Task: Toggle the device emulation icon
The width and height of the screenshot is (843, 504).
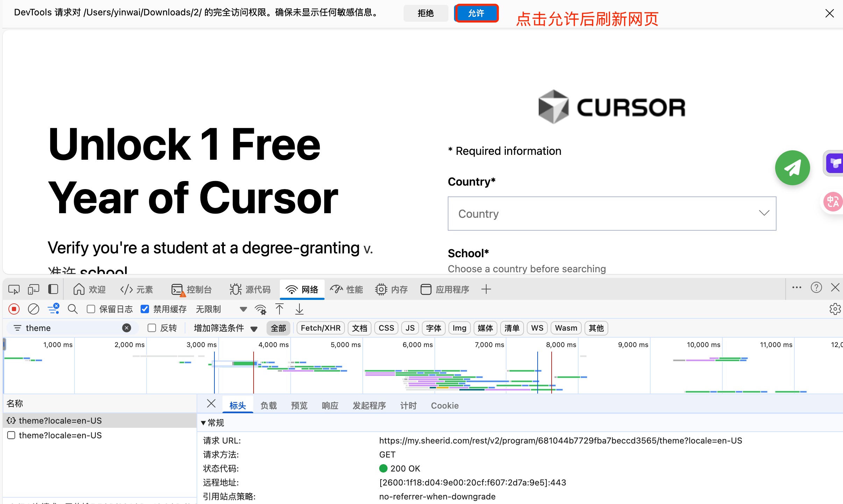Action: 34,289
